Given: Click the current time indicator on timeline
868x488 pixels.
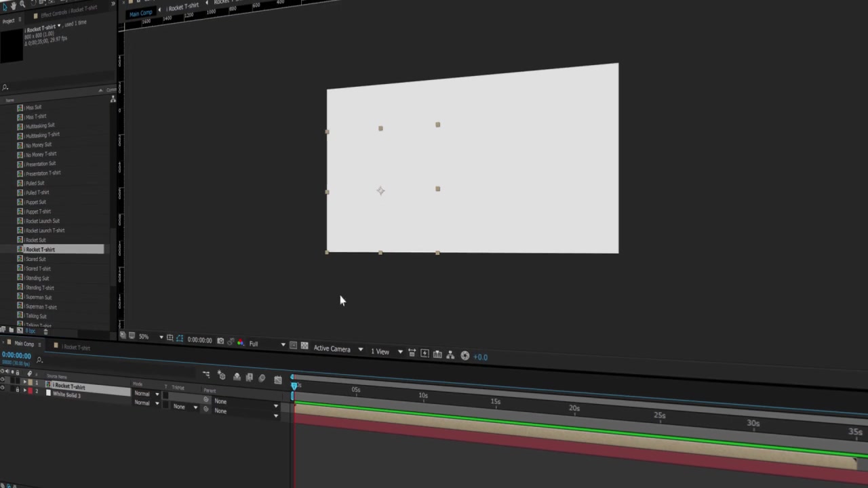Looking at the screenshot, I should [294, 385].
